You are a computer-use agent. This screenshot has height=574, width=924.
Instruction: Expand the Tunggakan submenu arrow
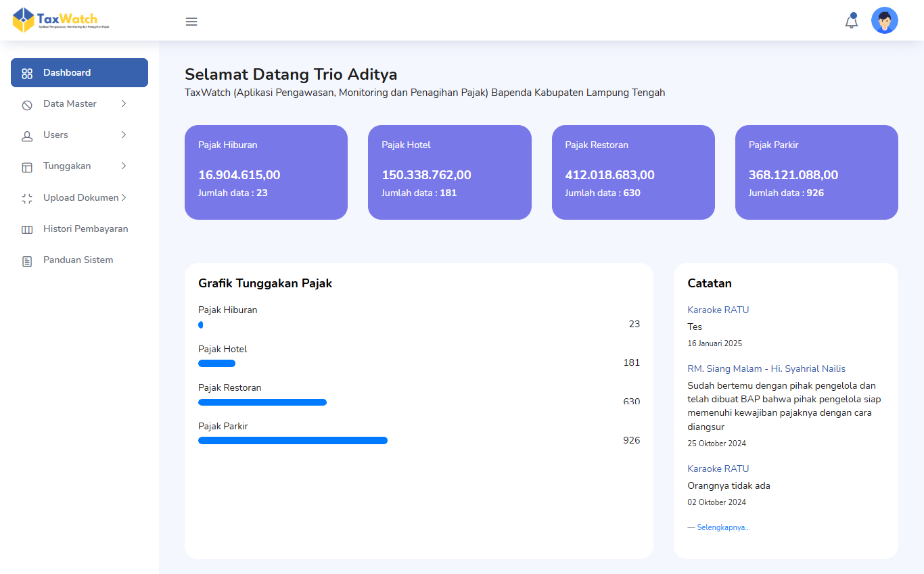pyautogui.click(x=124, y=166)
